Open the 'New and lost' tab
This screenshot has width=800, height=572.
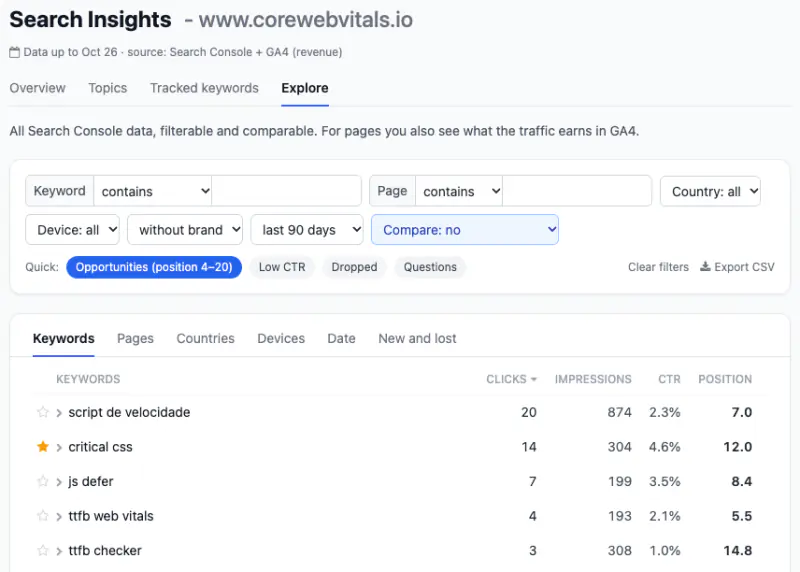tap(417, 338)
